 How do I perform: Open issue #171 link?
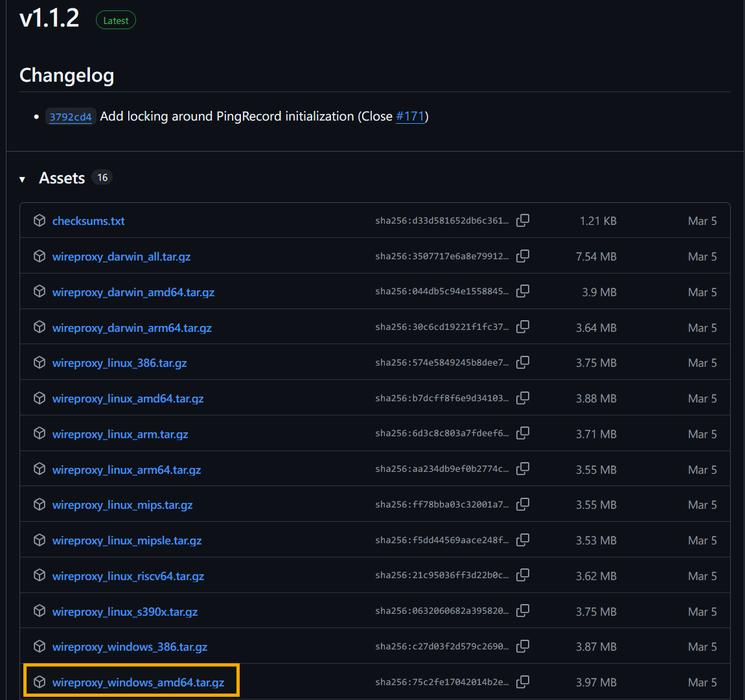pos(410,116)
